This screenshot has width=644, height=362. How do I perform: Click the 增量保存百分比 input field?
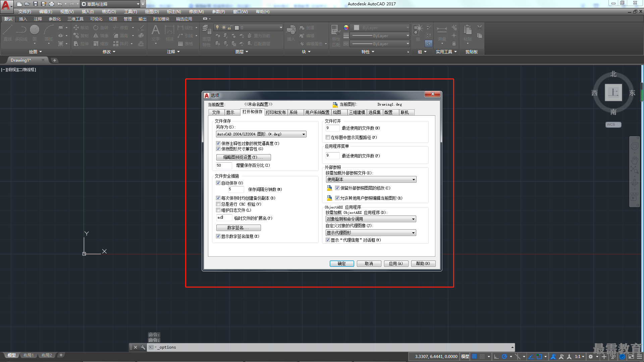point(224,166)
